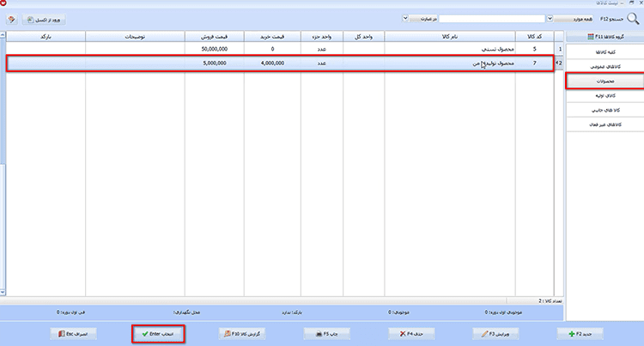Screen dimensions: 644x346
Task: Confirm selection with the Enter checkmark button
Action: [x=158, y=334]
